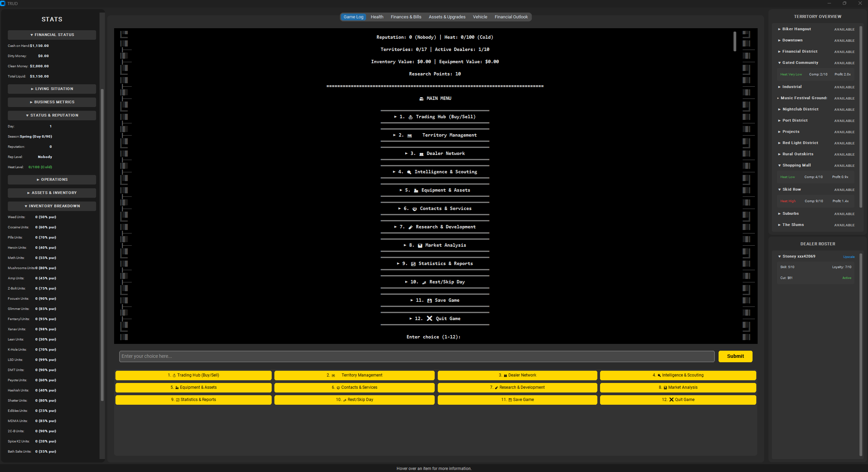Expand the Downtown territory entry
This screenshot has height=472, width=868.
pos(792,40)
